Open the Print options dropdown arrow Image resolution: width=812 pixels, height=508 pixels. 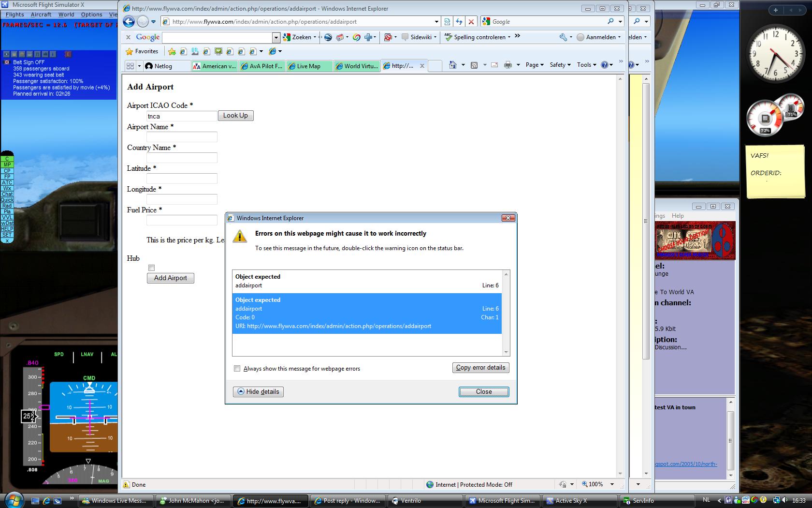[518, 65]
